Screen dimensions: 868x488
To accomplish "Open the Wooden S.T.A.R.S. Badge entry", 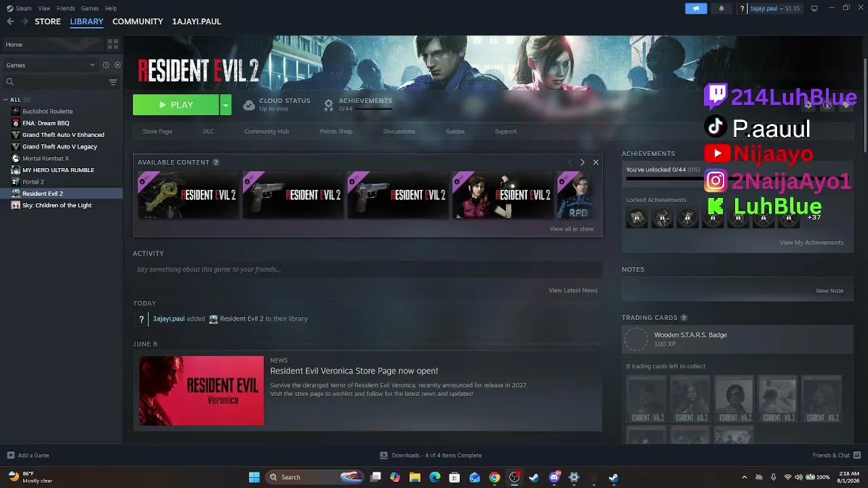I will click(737, 339).
